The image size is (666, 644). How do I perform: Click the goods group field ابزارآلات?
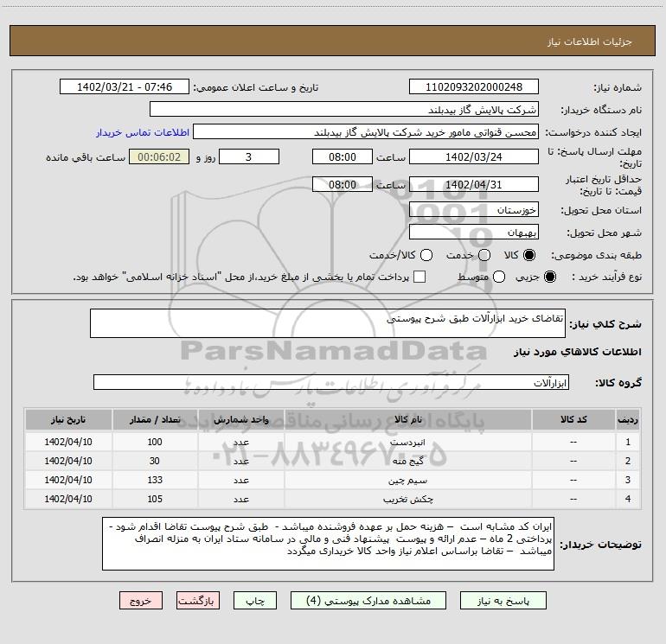331,382
